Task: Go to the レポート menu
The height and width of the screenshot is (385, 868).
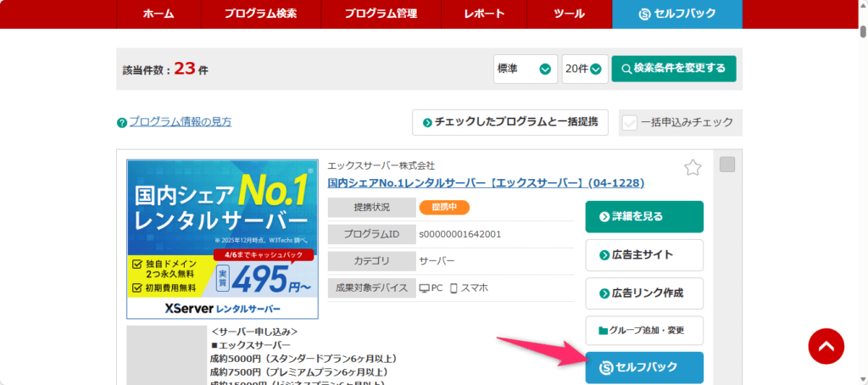Action: 484,14
